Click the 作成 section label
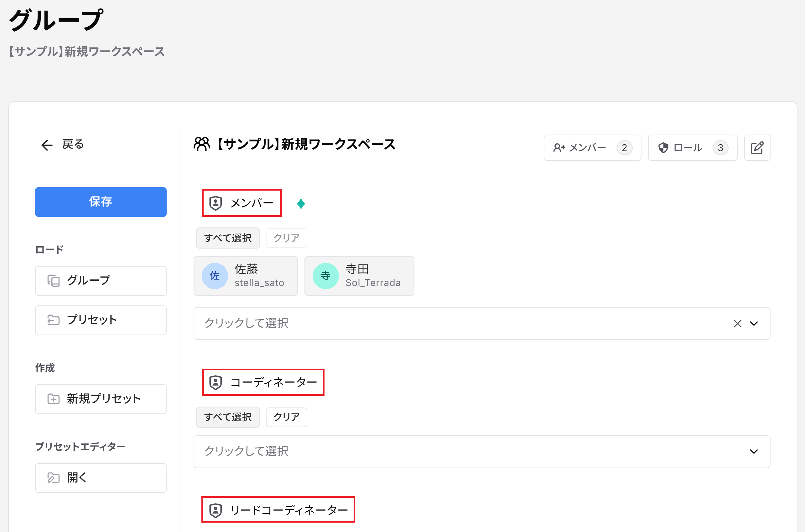The width and height of the screenshot is (805, 532). (45, 368)
